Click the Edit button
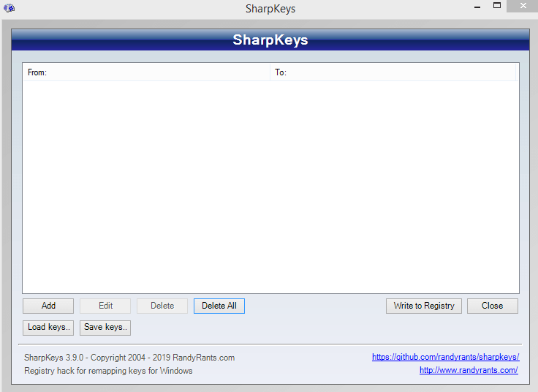The width and height of the screenshot is (538, 392). 105,306
